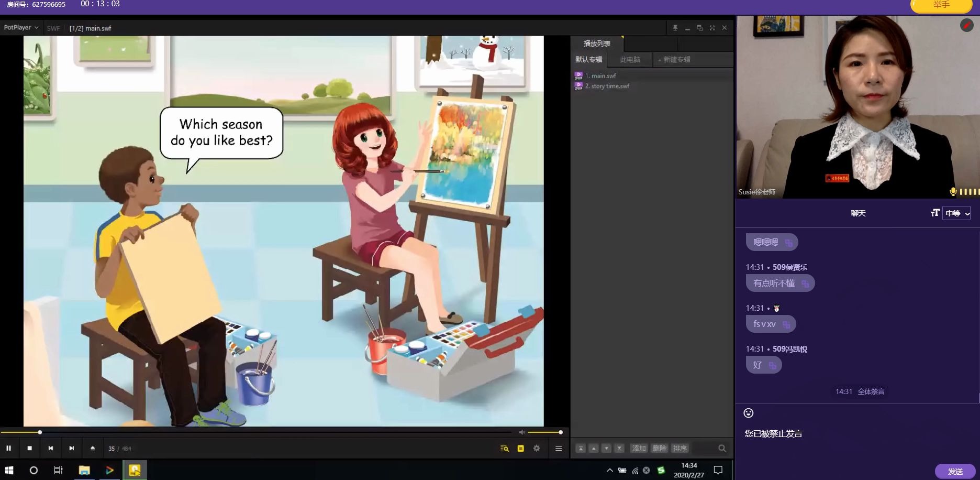The image size is (980, 480).
Task: Click the eject/open file button
Action: (x=93, y=448)
